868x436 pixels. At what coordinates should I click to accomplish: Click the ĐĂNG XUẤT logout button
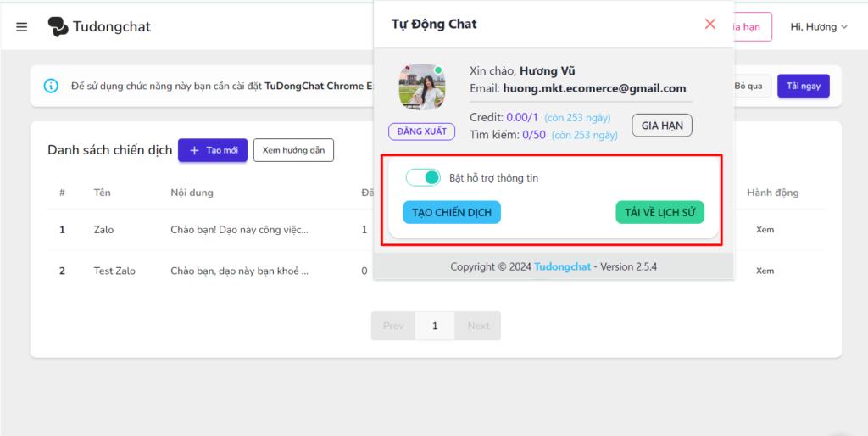(x=422, y=131)
